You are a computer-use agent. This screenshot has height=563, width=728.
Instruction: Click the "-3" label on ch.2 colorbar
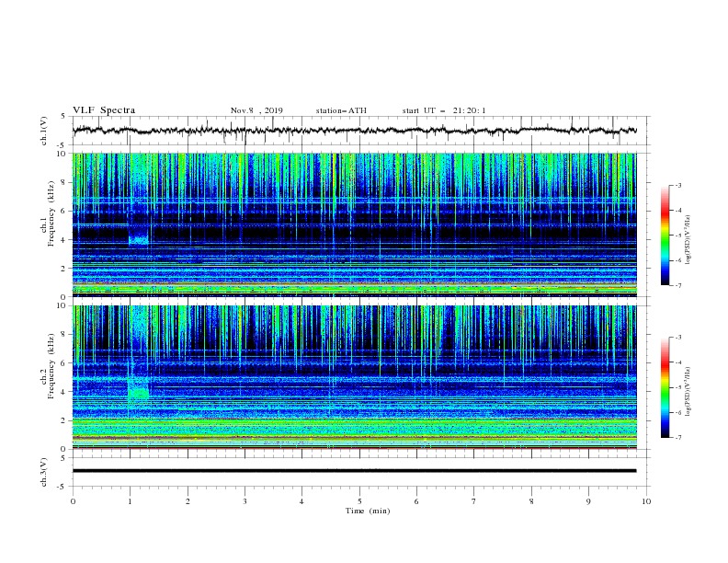(677, 338)
